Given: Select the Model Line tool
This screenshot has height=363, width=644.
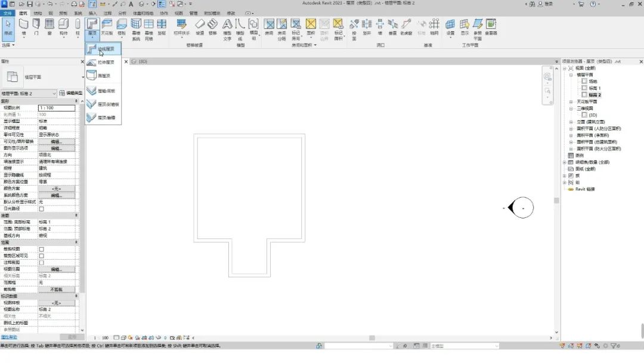Looking at the screenshot, I should 240,29.
